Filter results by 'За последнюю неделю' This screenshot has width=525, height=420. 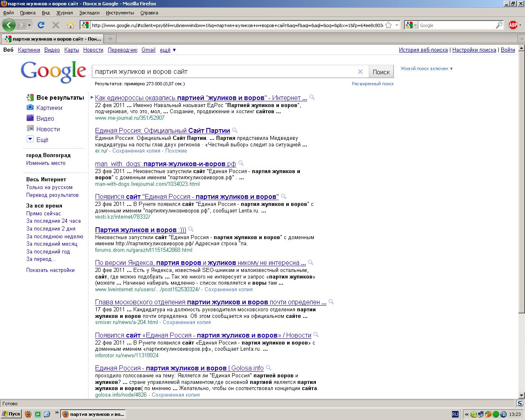click(x=55, y=236)
